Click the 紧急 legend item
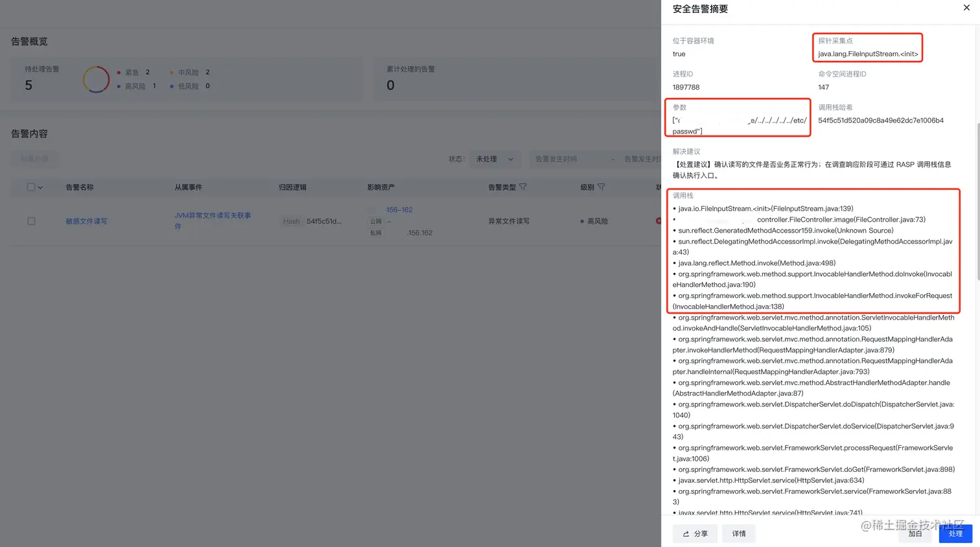This screenshot has height=547, width=980. (134, 73)
